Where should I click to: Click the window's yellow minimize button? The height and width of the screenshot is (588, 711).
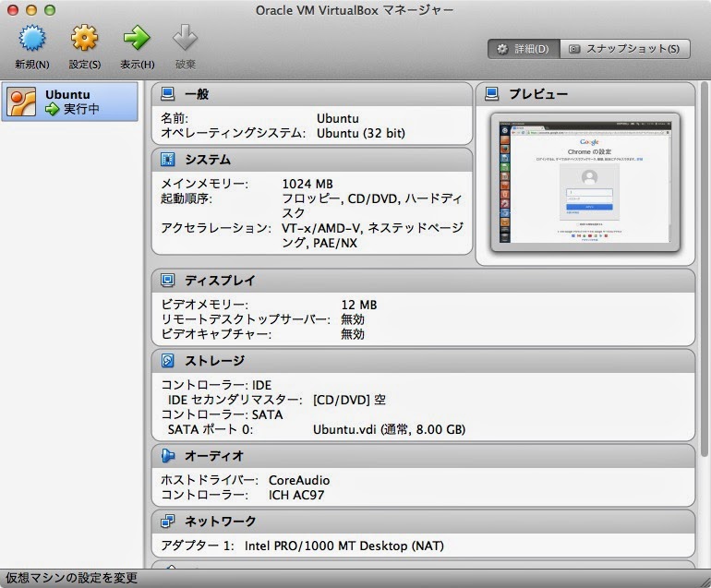(x=31, y=10)
